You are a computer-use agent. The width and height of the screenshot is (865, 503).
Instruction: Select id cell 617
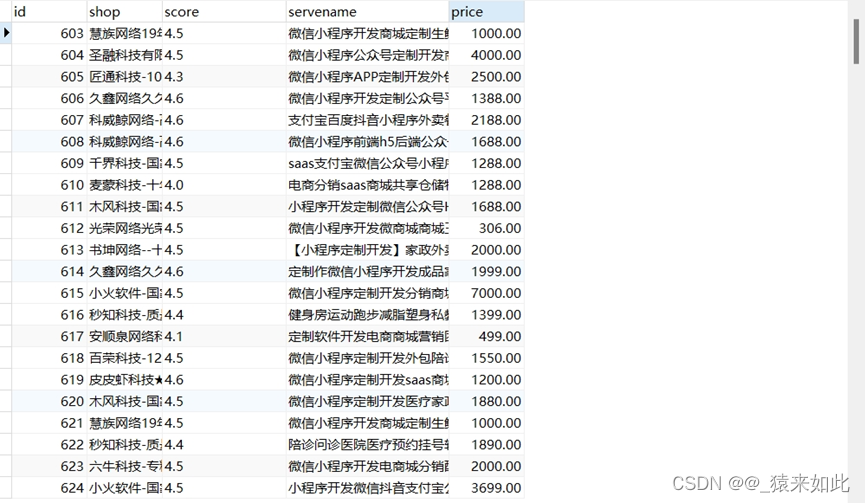[x=49, y=336]
